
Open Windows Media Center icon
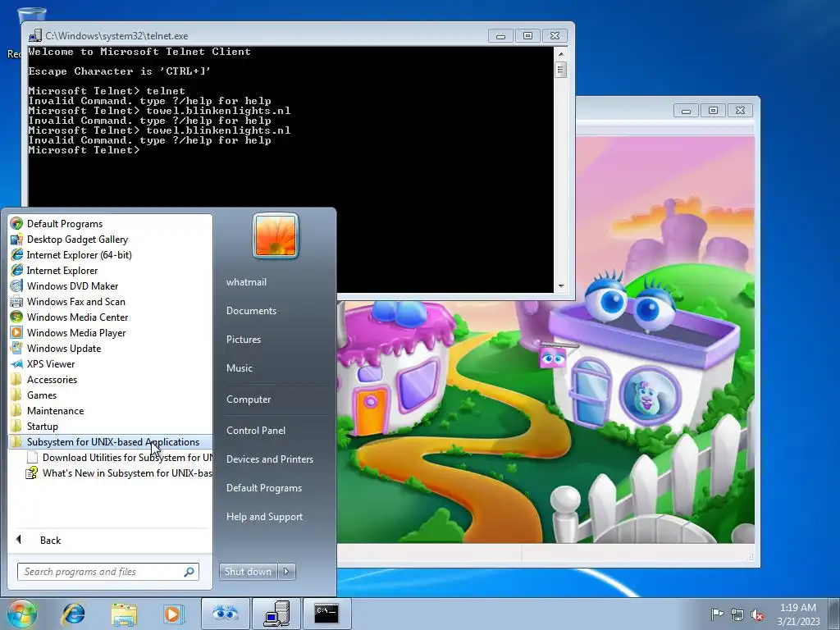pos(16,317)
